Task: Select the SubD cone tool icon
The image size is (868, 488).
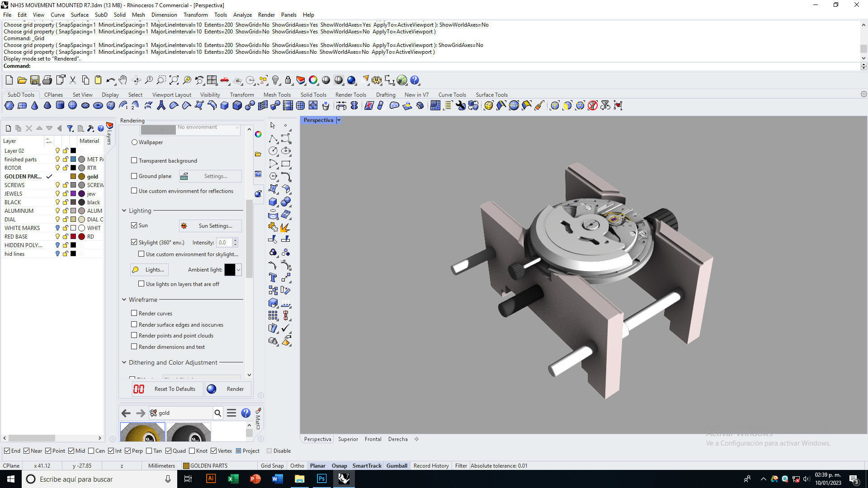Action: (x=34, y=106)
